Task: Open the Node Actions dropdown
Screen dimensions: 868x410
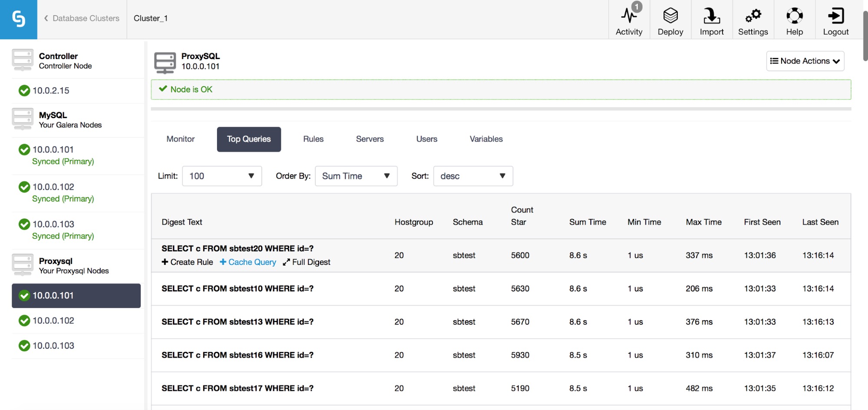Action: point(805,61)
